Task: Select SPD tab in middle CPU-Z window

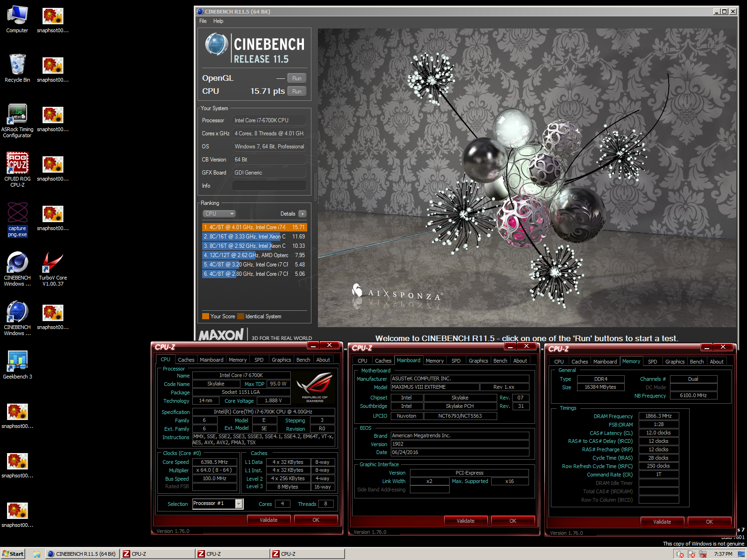Action: [x=456, y=361]
